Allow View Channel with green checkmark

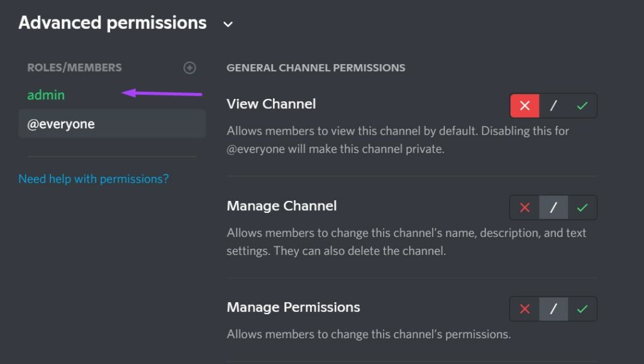582,106
